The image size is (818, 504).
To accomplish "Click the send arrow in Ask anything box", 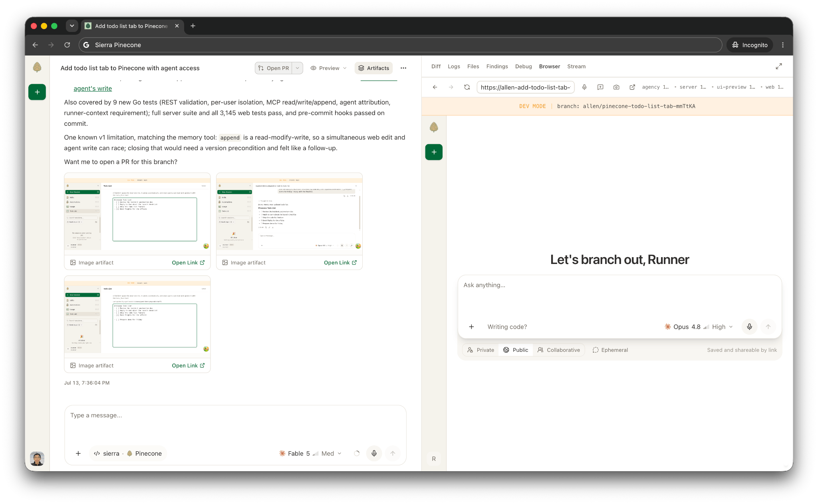I will coord(768,327).
